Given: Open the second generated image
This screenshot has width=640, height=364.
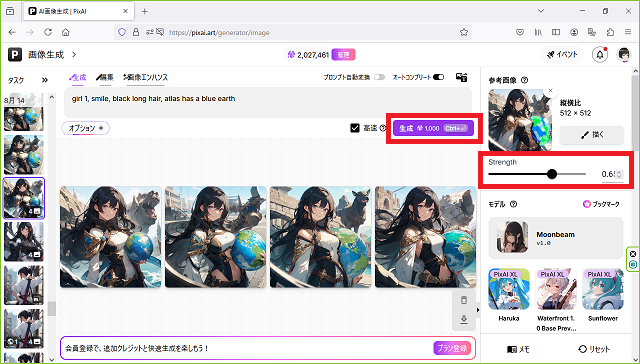Looking at the screenshot, I should point(216,237).
